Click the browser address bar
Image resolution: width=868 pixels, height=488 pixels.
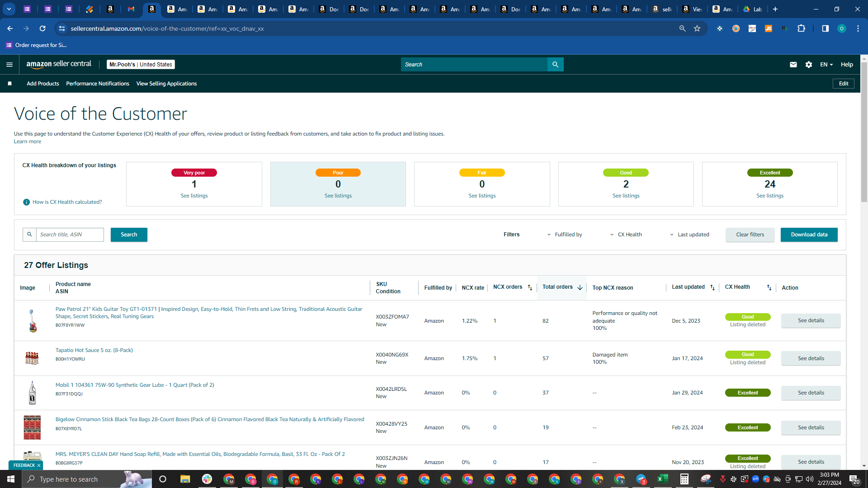coord(371,28)
